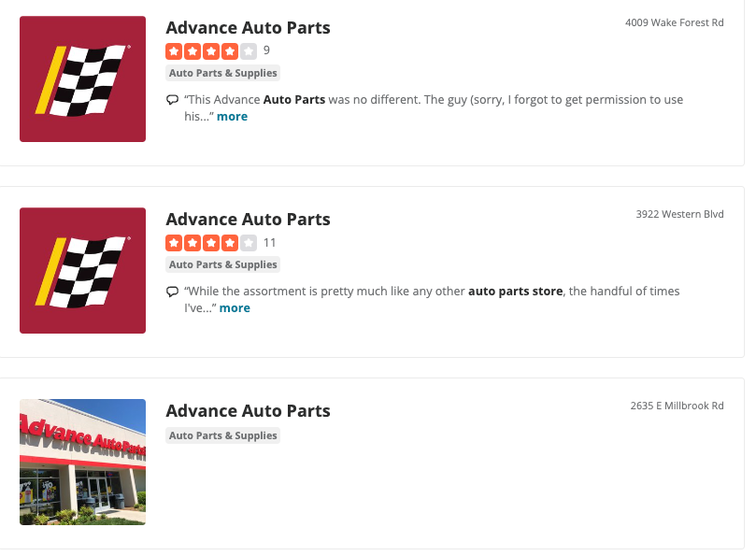Click speech bubble icon on Western Blvd listing
Viewport: 756px width, 556px height.
click(x=172, y=292)
